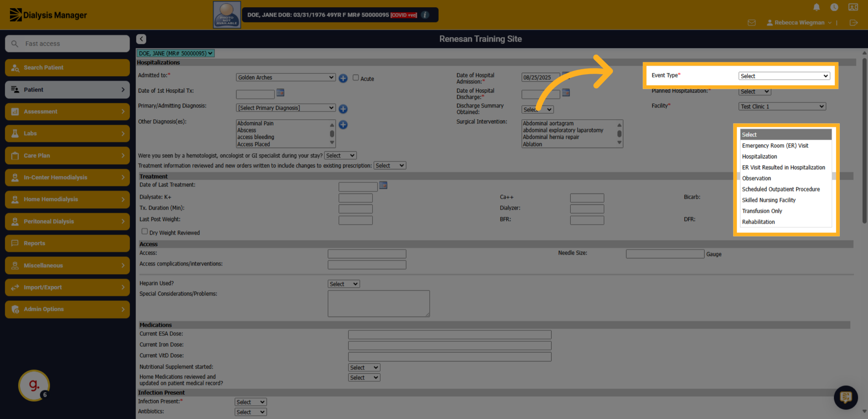Viewport: 868px width, 419px height.
Task: Open the Reports sidebar button
Action: [x=67, y=243]
